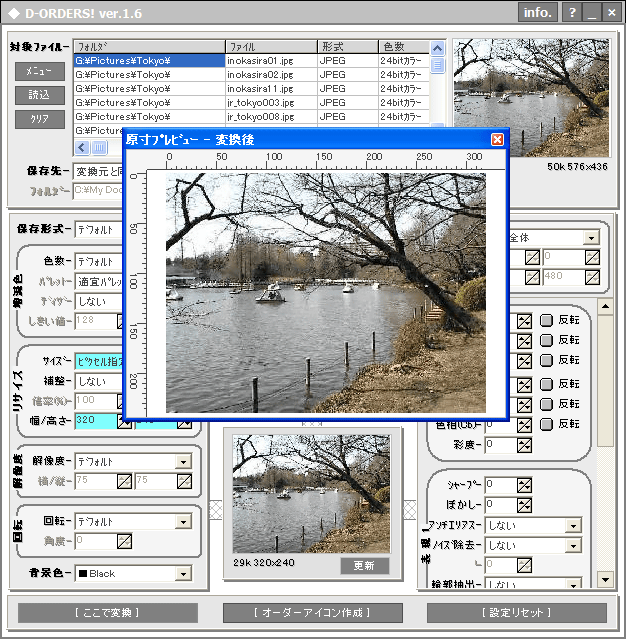This screenshot has height=639, width=626.
Task: Click the 保存形式 format combo box
Action: [98, 229]
